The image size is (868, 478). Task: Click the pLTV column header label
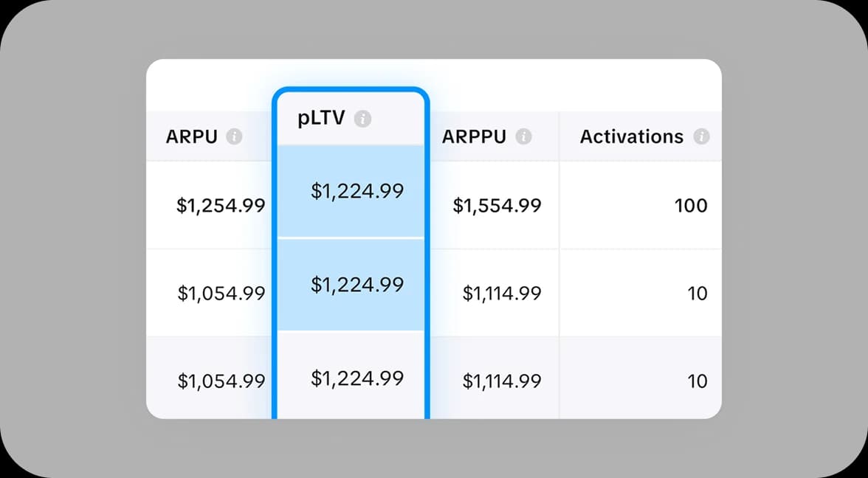[x=320, y=117]
